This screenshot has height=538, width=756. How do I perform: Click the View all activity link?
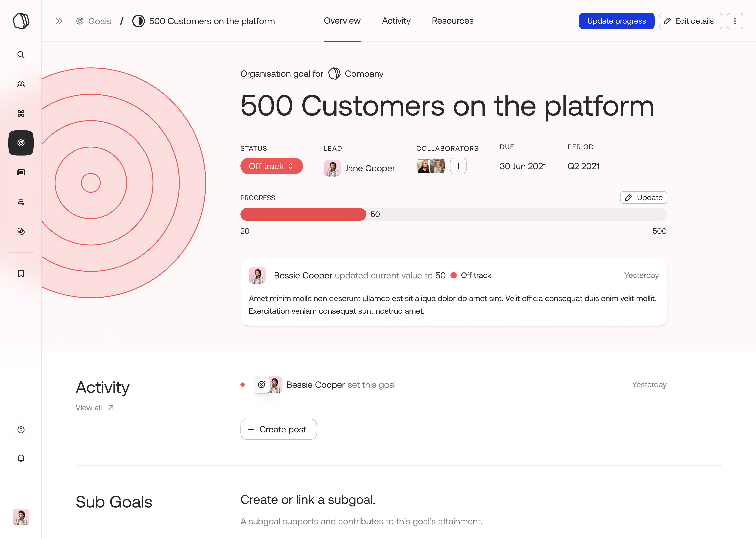[x=94, y=408]
